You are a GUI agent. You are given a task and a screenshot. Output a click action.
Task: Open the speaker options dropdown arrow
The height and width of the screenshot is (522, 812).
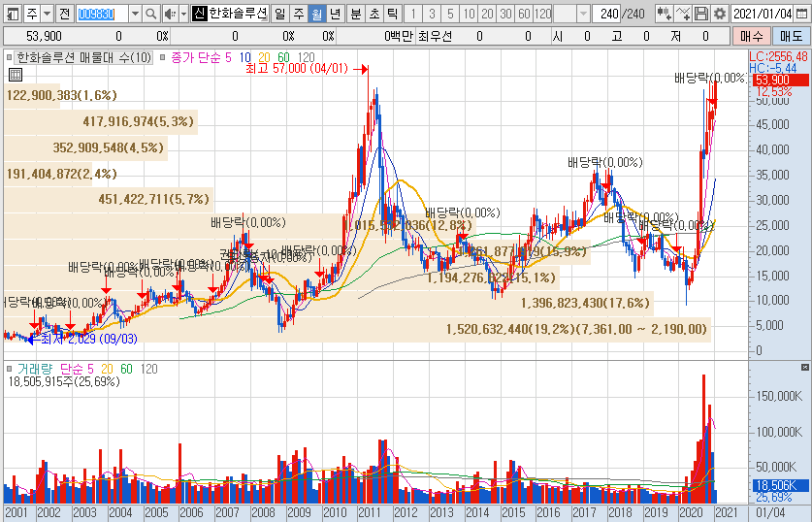pyautogui.click(x=183, y=14)
